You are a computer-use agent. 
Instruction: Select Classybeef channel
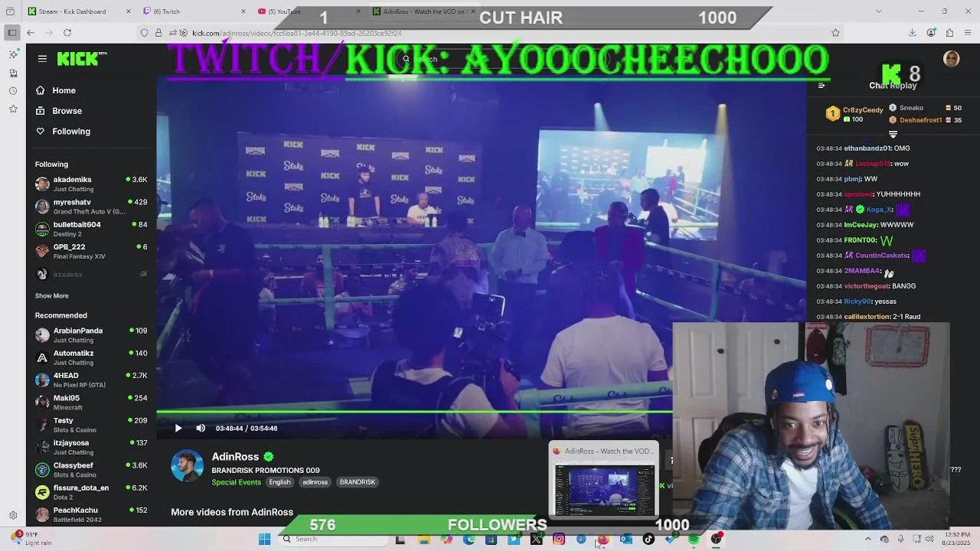pos(91,470)
